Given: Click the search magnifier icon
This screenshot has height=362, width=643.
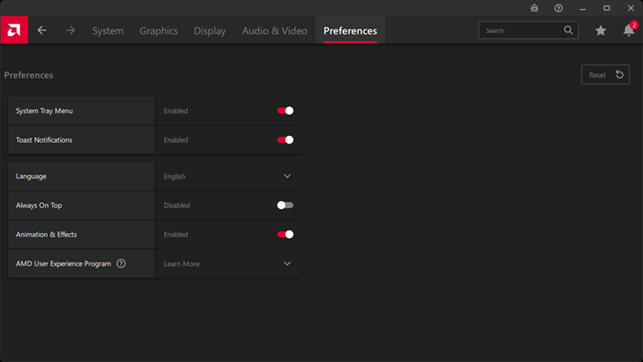Looking at the screenshot, I should coord(568,30).
